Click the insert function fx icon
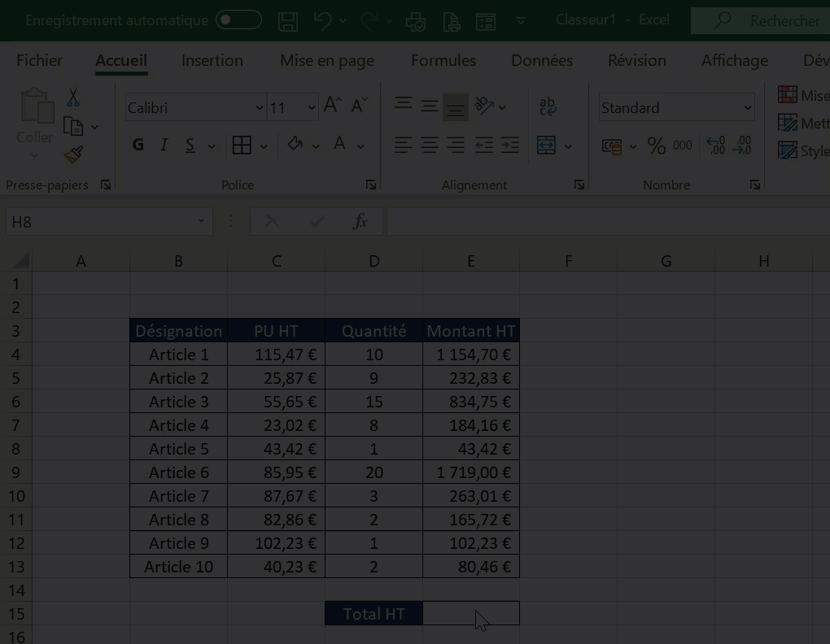The image size is (830, 644). pyautogui.click(x=360, y=221)
